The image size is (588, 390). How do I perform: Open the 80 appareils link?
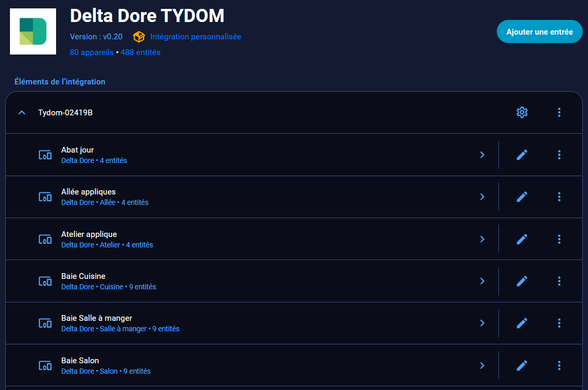(92, 52)
